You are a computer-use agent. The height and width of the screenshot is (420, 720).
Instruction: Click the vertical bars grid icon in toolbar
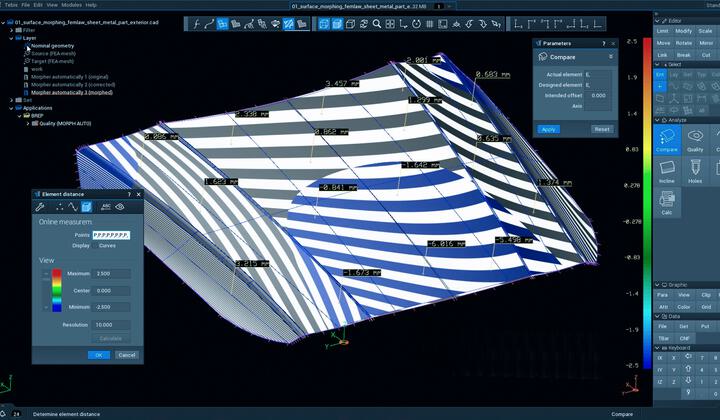point(429,24)
